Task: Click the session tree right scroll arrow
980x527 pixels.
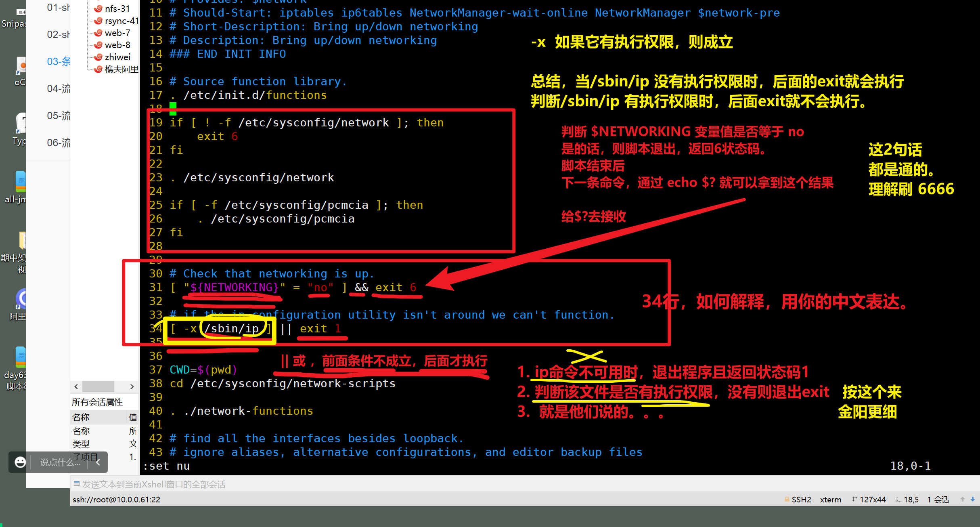Action: click(x=132, y=386)
